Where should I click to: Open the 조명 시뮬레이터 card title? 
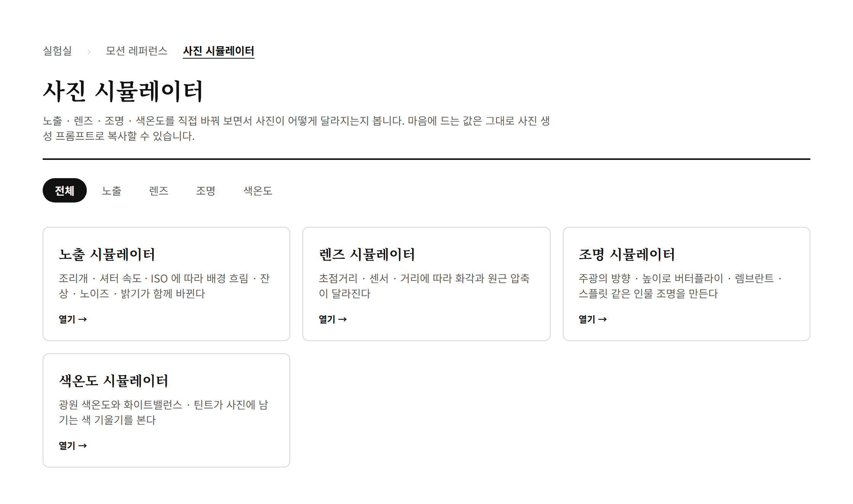(627, 254)
